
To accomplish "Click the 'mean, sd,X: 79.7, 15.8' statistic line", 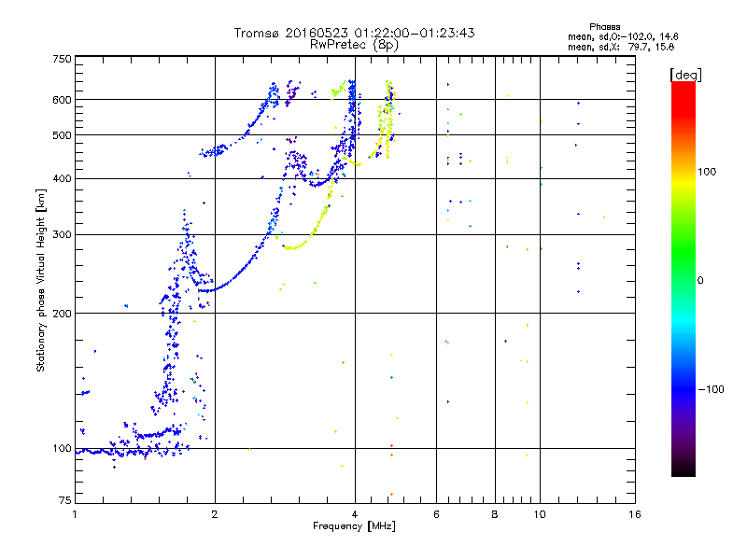I will pyautogui.click(x=621, y=47).
